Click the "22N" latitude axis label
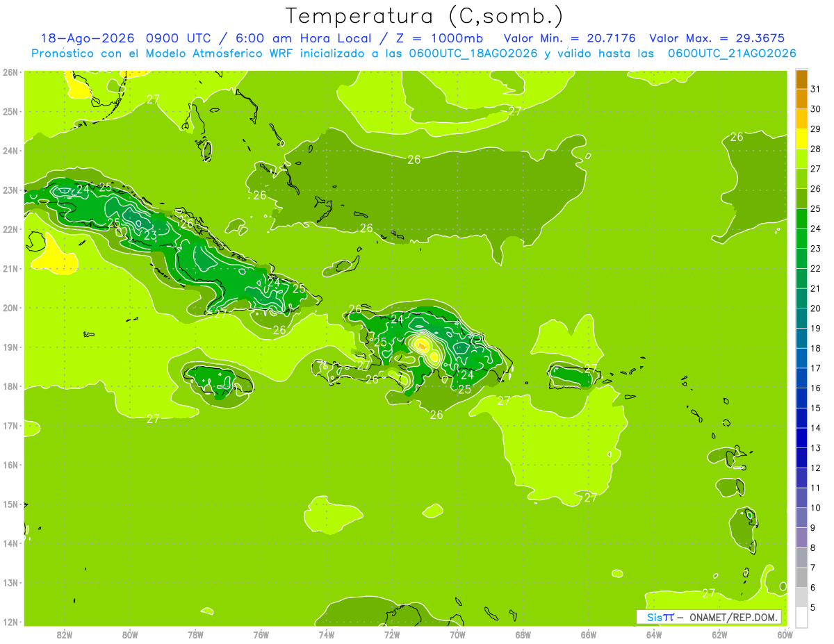The width and height of the screenshot is (834, 644). [x=10, y=229]
